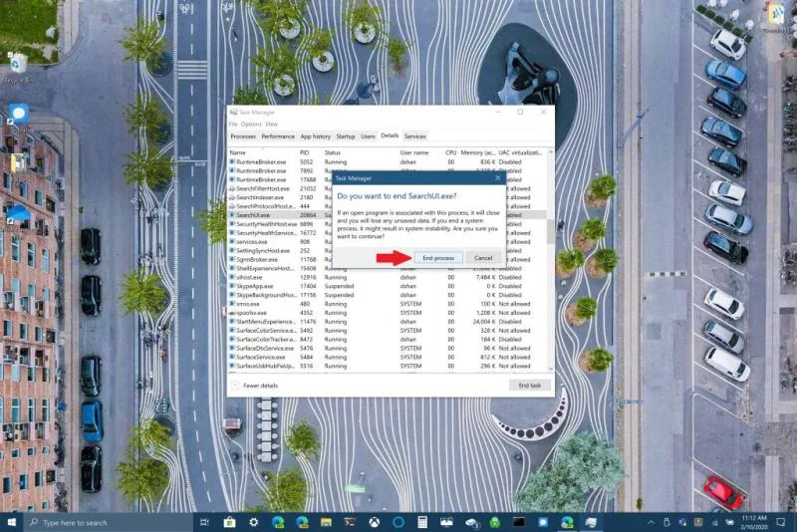Screen dimensions: 797x532
Task: Select the spoolsv.exe process
Action: click(x=388, y=313)
